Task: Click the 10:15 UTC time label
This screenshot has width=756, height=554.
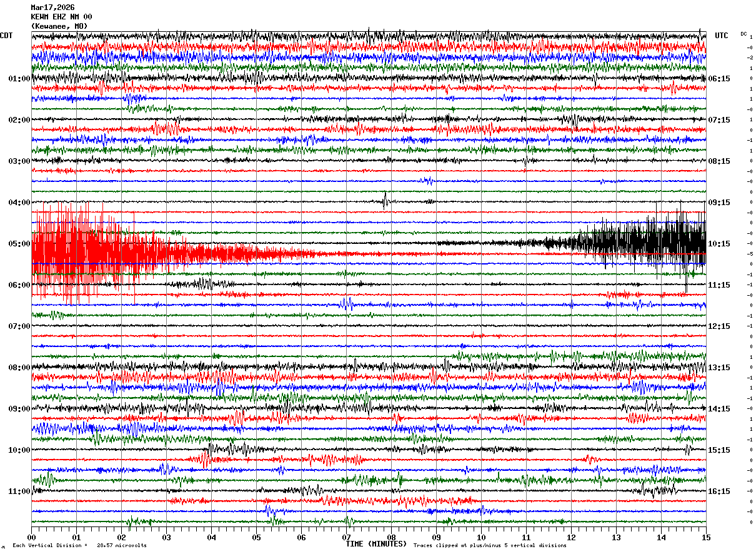Action: [719, 244]
